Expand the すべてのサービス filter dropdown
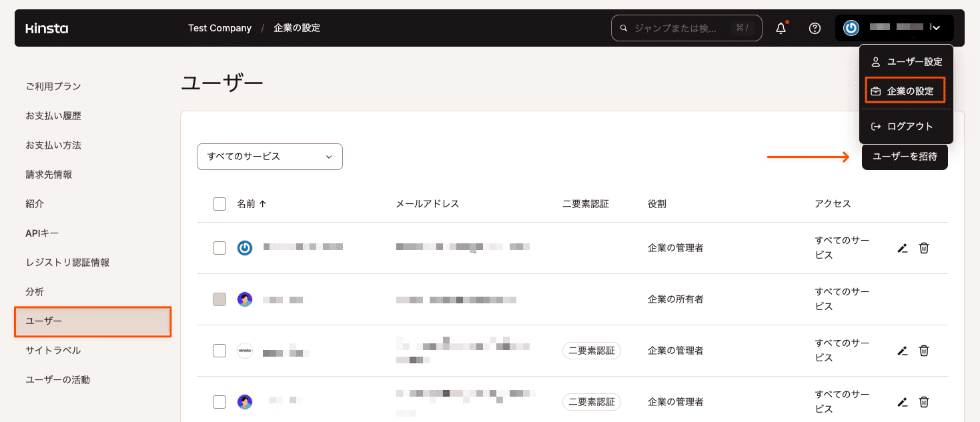Screen dimensions: 980x422 point(270,156)
